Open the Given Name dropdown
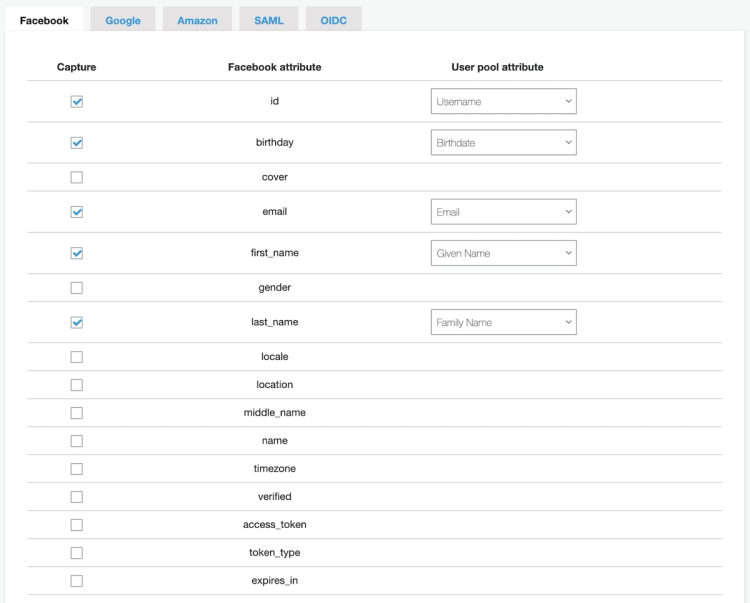Screen dimensions: 750x603 (x=504, y=253)
